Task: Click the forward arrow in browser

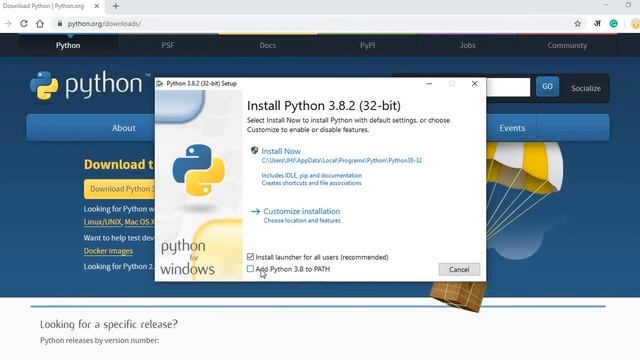Action: click(8, 24)
